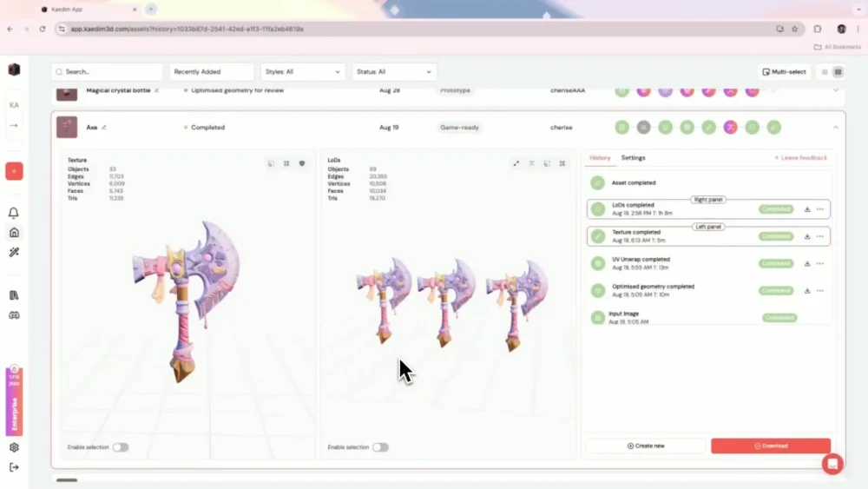Screen dimensions: 868x489
Task: Open the Recently Added sort dropdown
Action: click(212, 72)
